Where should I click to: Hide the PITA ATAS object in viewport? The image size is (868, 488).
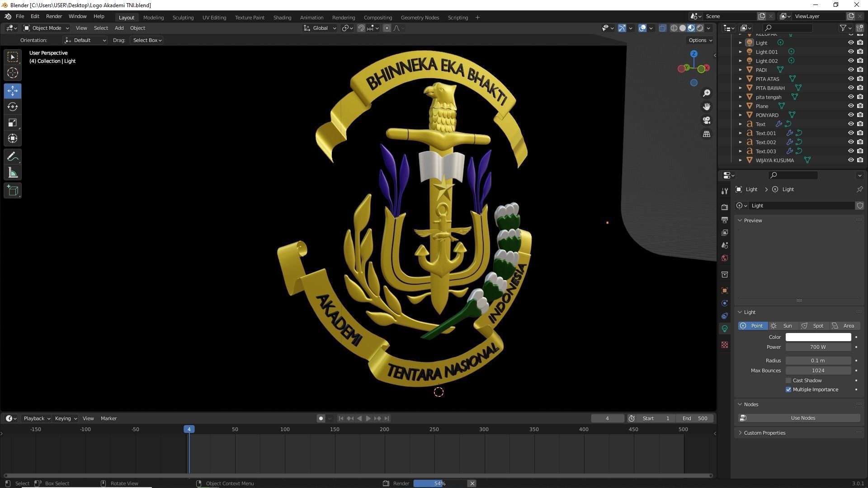[x=850, y=79]
